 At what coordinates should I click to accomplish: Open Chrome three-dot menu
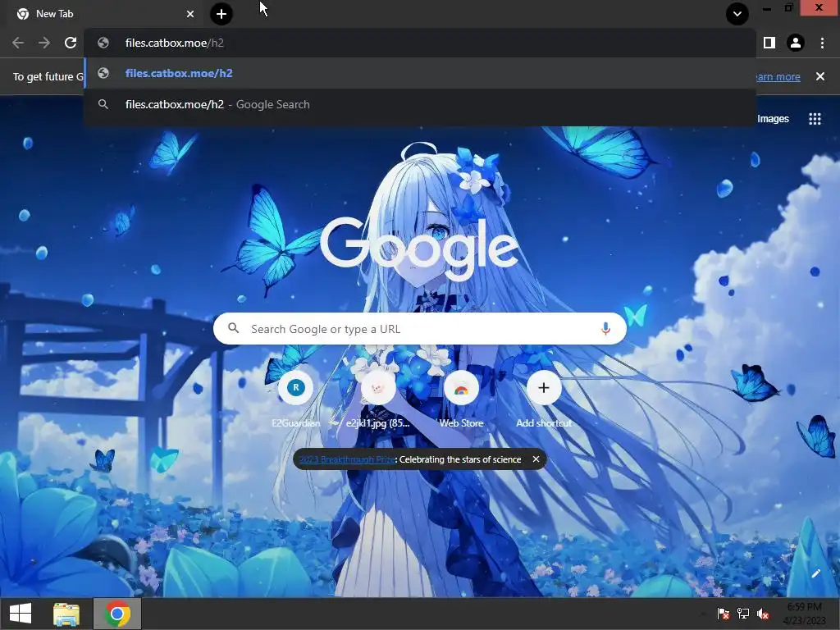[x=822, y=43]
